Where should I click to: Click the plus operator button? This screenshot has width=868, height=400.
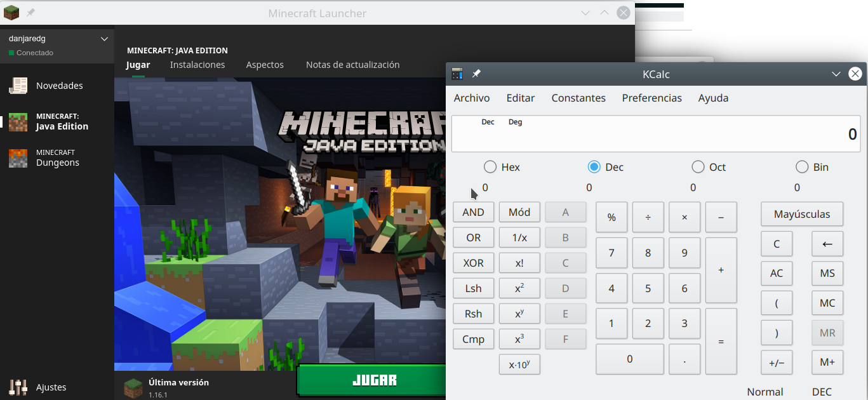point(721,270)
